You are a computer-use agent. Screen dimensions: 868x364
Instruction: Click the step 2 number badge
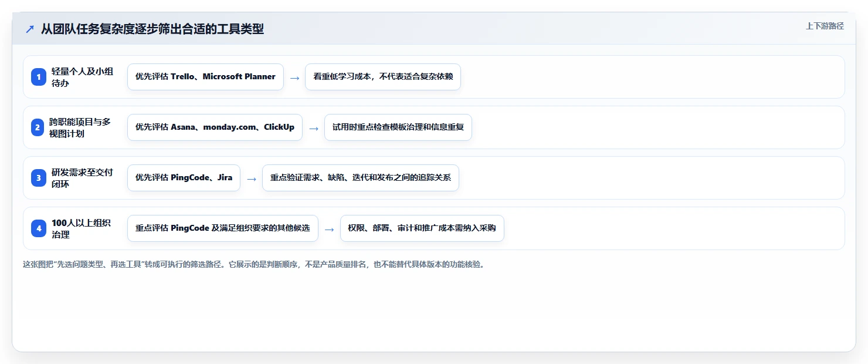pos(39,127)
